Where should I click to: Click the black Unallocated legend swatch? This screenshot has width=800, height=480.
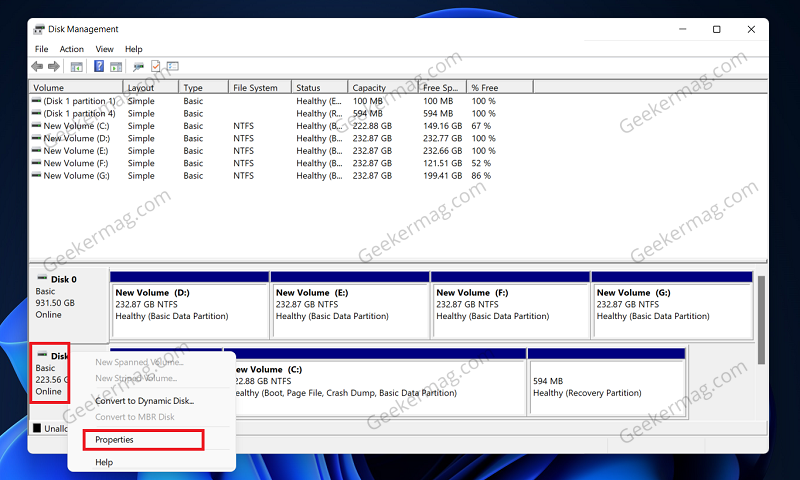[x=37, y=427]
